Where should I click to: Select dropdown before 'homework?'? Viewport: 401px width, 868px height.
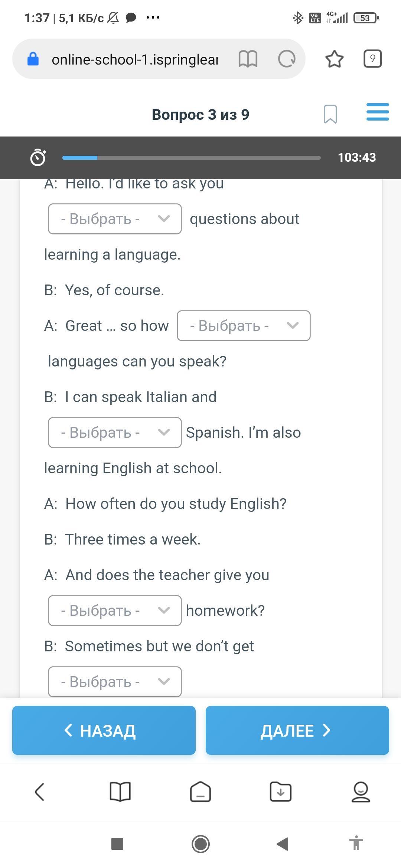click(x=115, y=611)
